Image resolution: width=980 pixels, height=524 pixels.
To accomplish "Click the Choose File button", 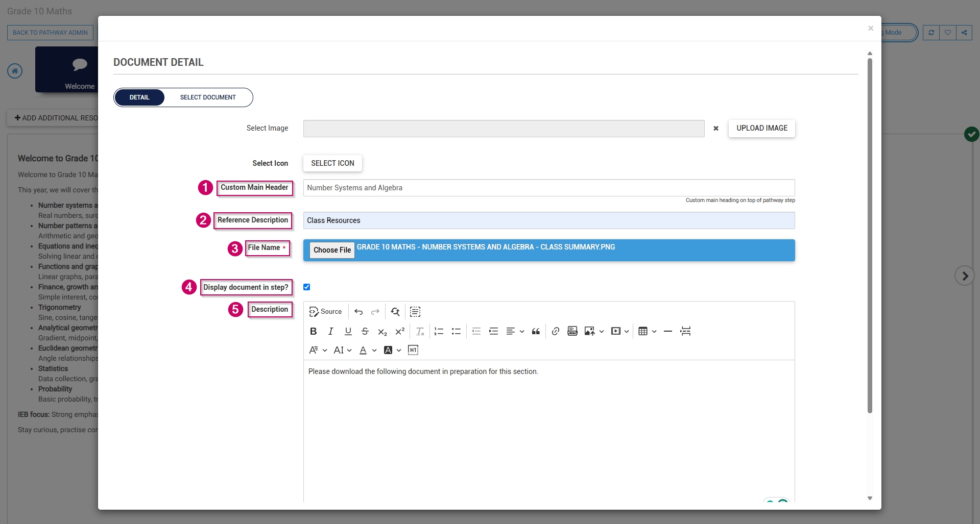I will click(332, 250).
